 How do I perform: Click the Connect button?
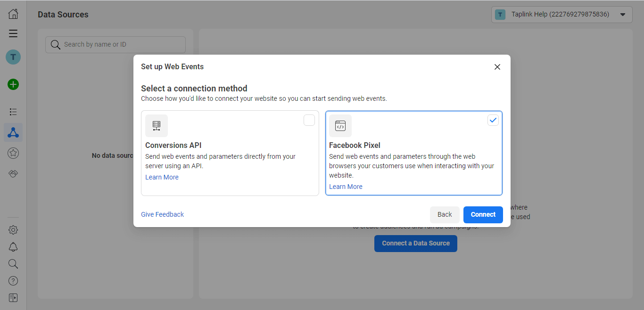483,214
